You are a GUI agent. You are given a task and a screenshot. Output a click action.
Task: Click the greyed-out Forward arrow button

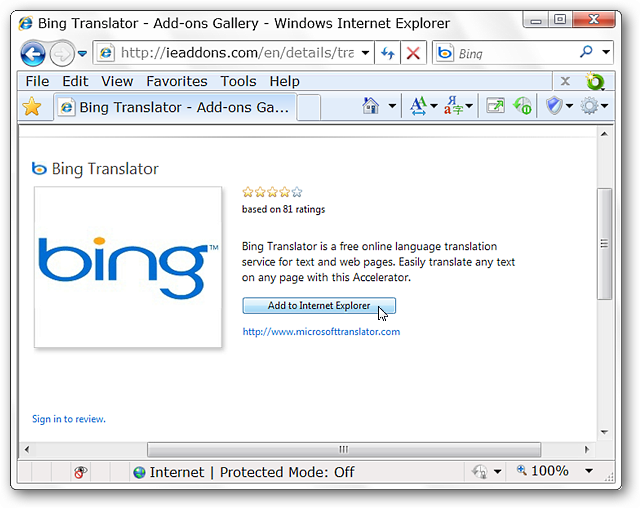62,53
